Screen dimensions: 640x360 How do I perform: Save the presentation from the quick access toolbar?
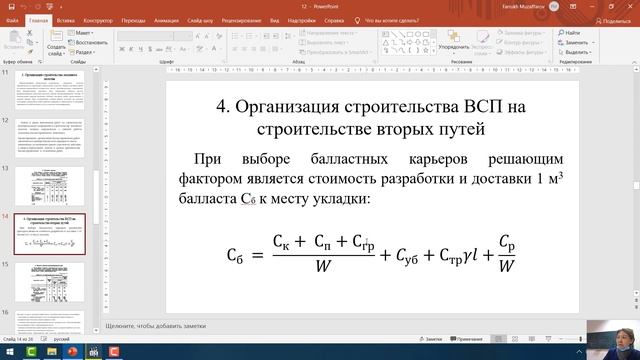coord(11,7)
